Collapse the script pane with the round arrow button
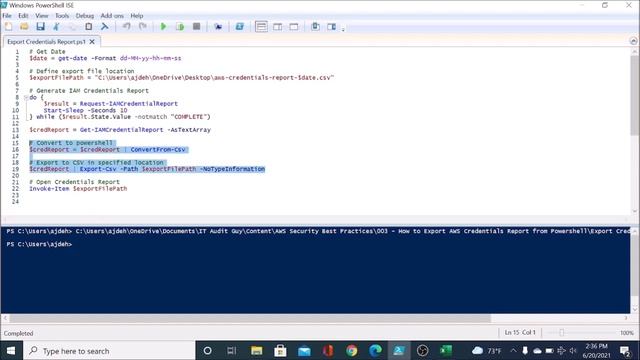The image size is (640, 360). [x=633, y=41]
